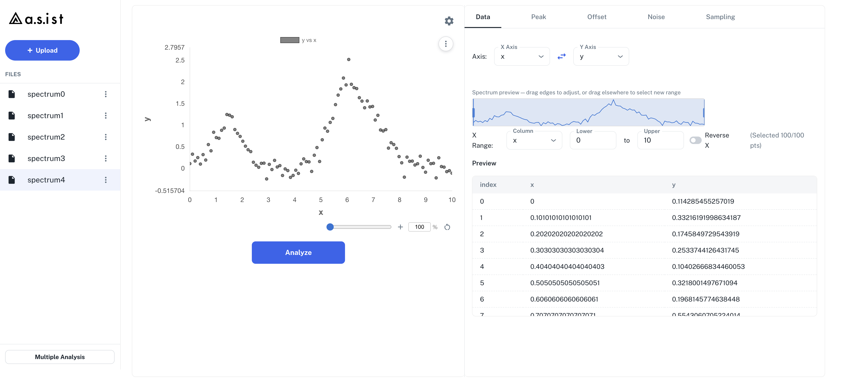
Task: Click the plus zoom-in icon
Action: 400,227
